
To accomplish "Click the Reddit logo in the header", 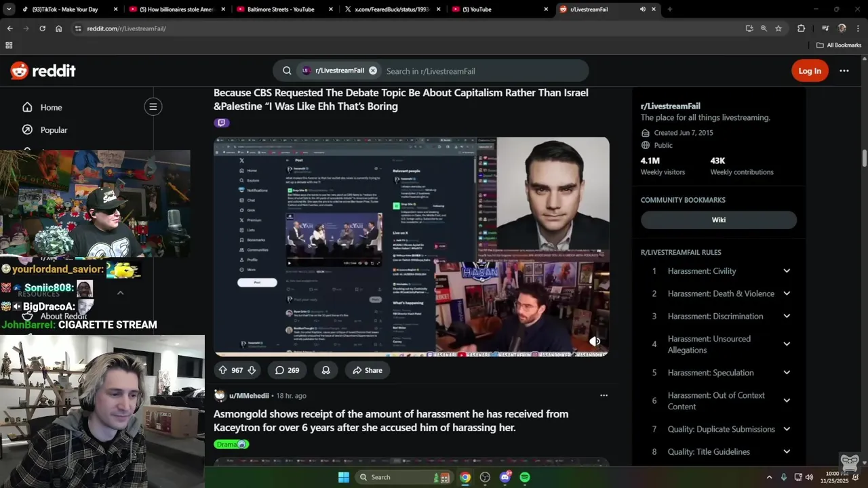I will click(x=43, y=70).
